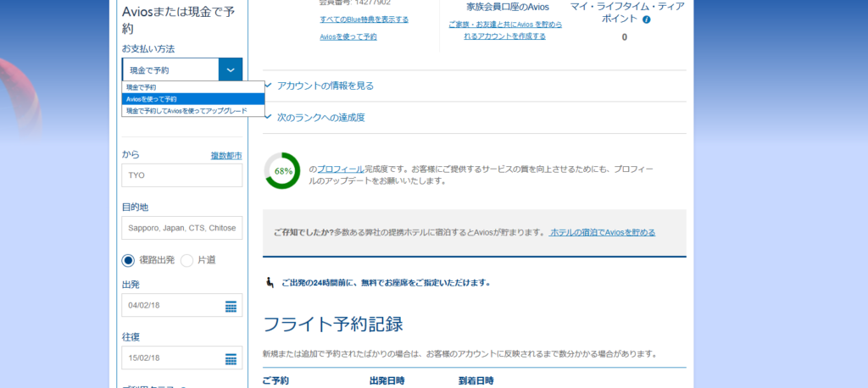Select the 復路出発 radio button
The width and height of the screenshot is (868, 388).
tap(129, 260)
